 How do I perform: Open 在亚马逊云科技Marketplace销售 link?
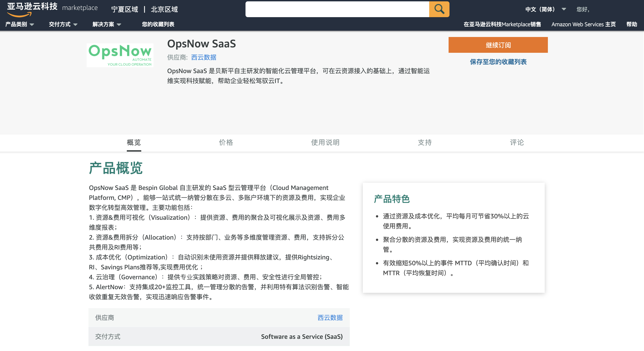[502, 24]
